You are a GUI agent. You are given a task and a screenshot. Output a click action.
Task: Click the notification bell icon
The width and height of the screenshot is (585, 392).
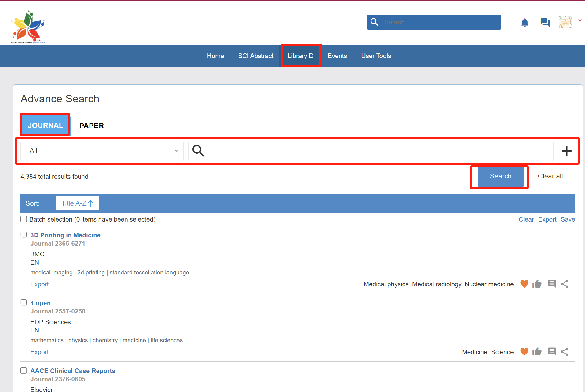tap(525, 23)
